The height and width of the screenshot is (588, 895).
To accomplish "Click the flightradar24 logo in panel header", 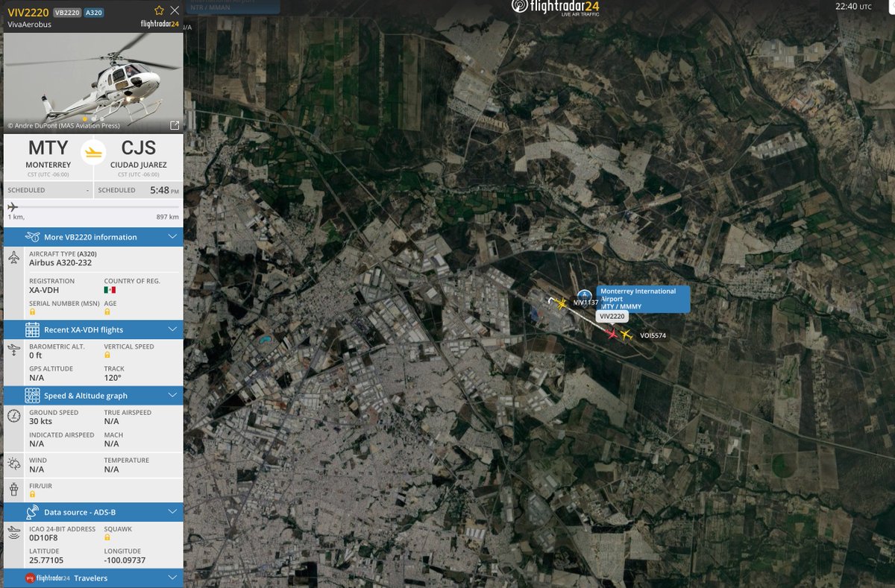I will tap(160, 24).
